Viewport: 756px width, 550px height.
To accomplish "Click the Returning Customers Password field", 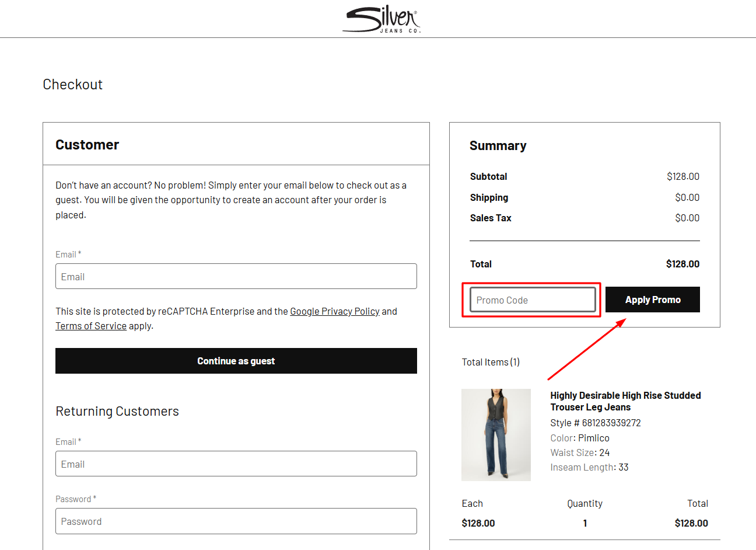I will point(236,521).
